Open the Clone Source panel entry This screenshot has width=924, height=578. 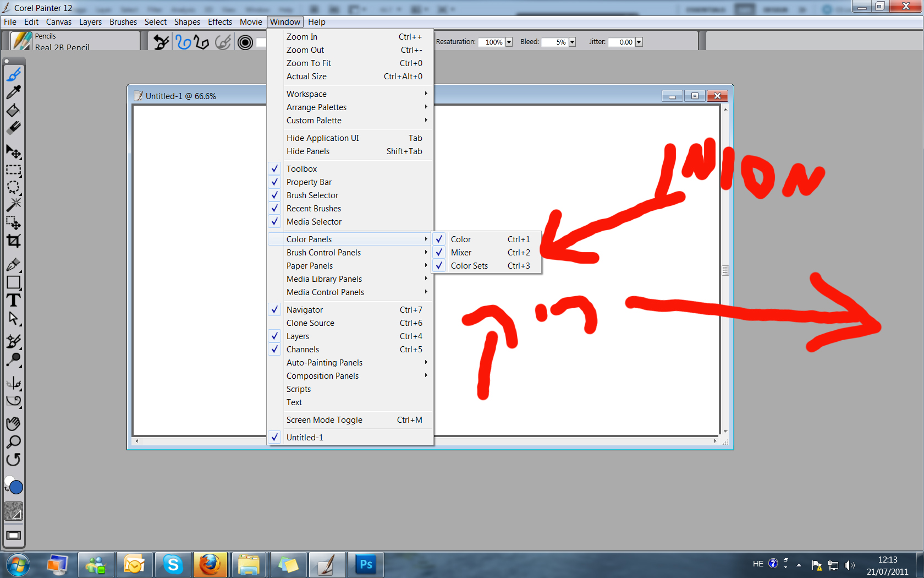pyautogui.click(x=350, y=323)
